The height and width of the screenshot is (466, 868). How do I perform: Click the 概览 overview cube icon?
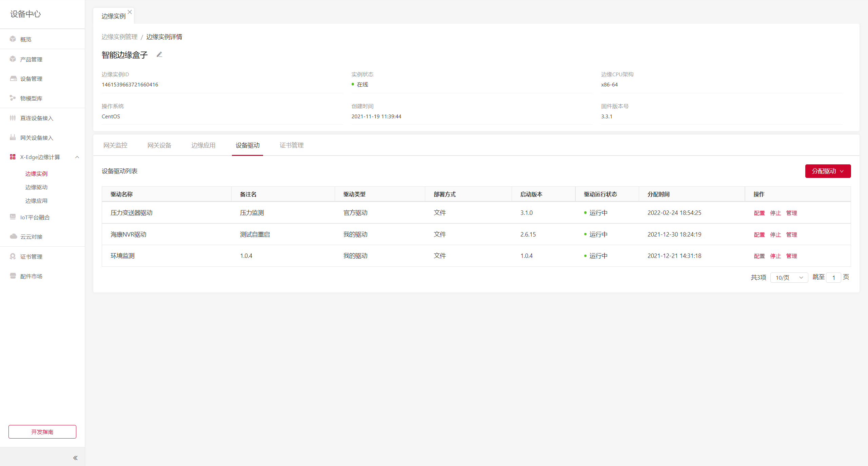pyautogui.click(x=13, y=39)
